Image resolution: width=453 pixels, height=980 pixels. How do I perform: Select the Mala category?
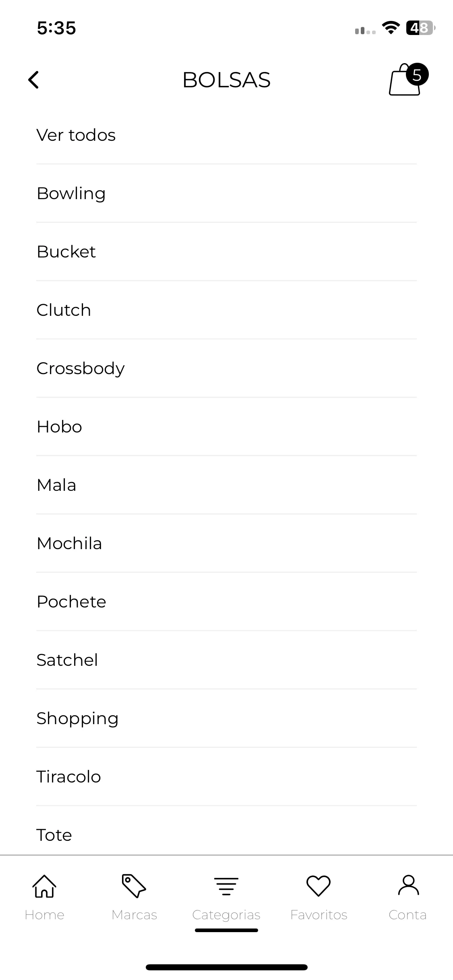[226, 485]
